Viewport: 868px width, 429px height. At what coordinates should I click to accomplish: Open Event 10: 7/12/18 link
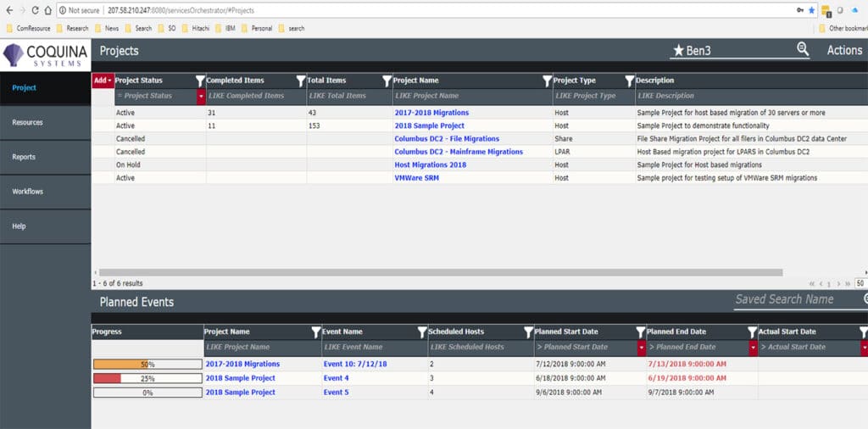355,365
